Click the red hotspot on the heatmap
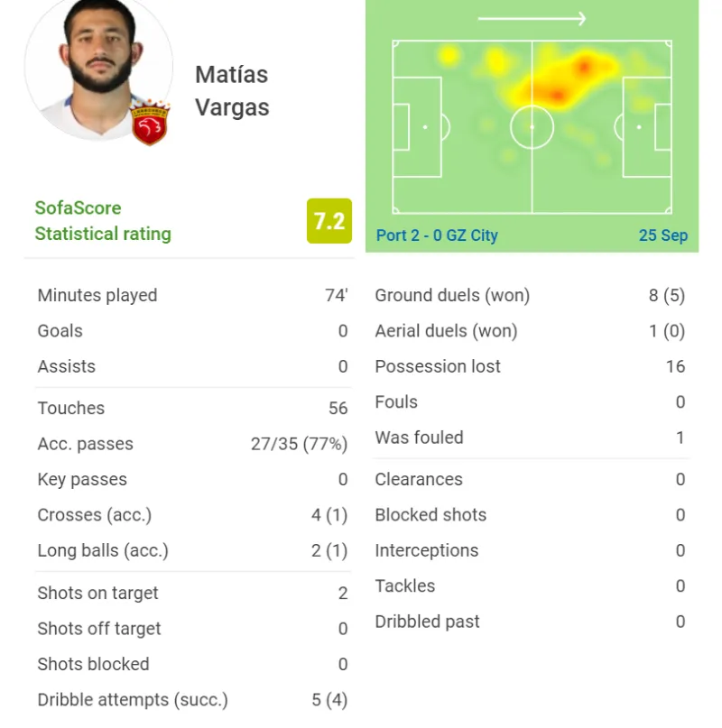722x728 pixels. pos(582,67)
